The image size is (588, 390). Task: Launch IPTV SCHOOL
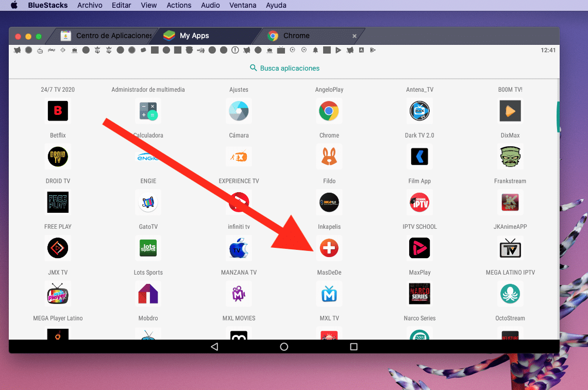click(x=419, y=202)
